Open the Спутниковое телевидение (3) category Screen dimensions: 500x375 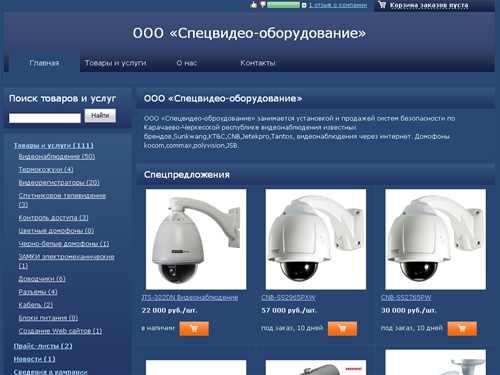click(x=62, y=200)
